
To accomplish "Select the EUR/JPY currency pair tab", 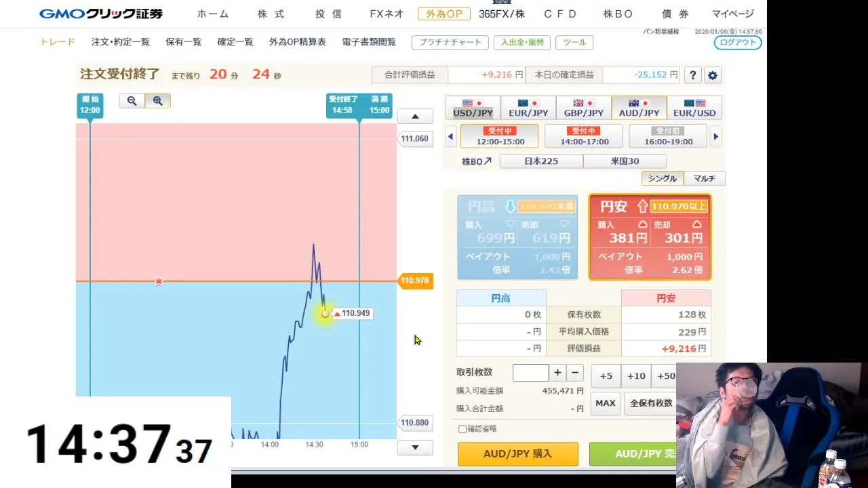I will (x=528, y=108).
